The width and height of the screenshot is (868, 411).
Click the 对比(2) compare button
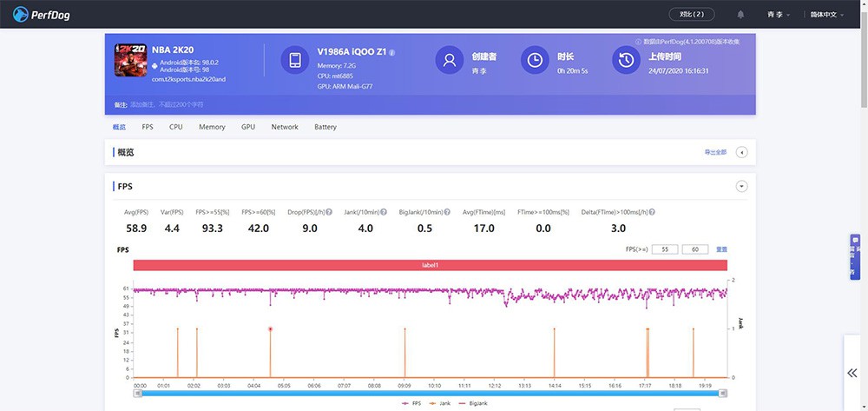point(692,15)
